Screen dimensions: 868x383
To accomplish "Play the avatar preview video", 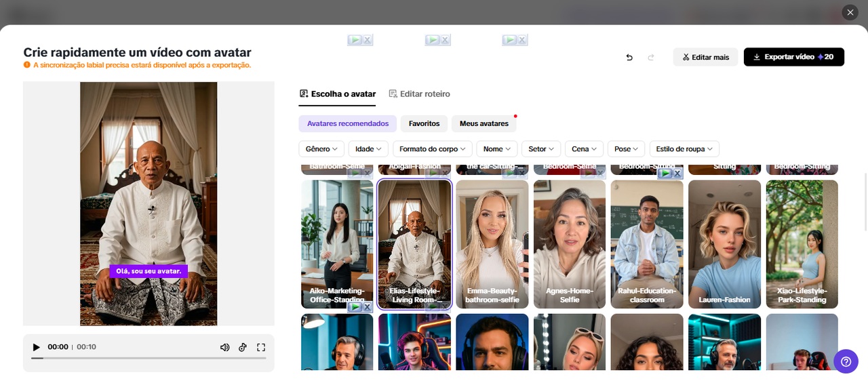I will click(x=36, y=347).
